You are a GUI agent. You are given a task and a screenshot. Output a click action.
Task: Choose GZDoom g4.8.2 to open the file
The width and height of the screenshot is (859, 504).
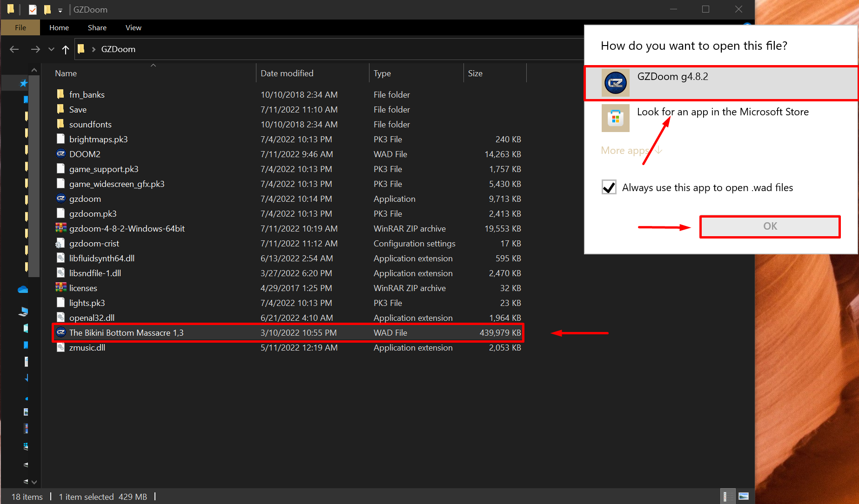721,83
